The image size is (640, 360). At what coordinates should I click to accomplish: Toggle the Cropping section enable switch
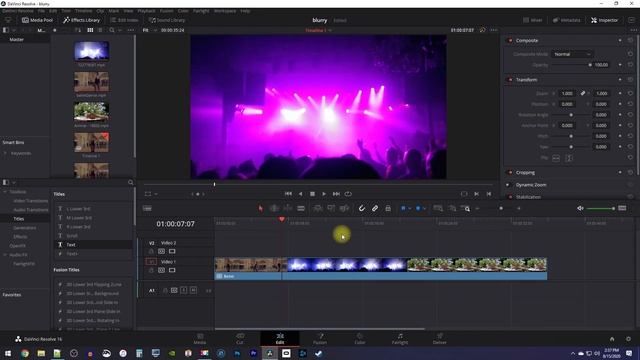click(x=510, y=173)
